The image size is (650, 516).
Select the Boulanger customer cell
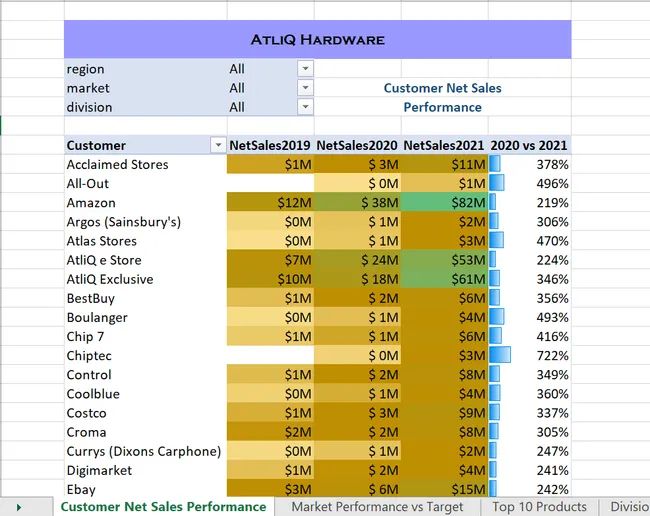(x=146, y=317)
